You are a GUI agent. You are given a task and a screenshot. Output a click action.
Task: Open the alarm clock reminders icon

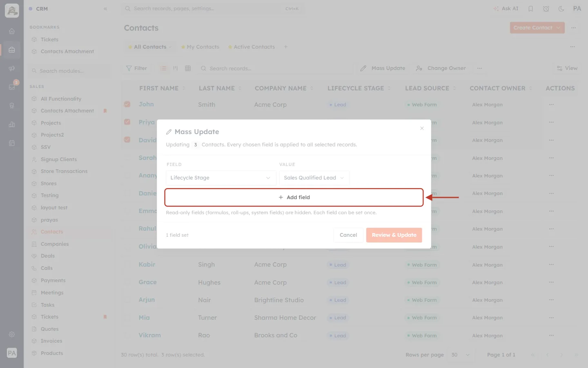pyautogui.click(x=546, y=9)
